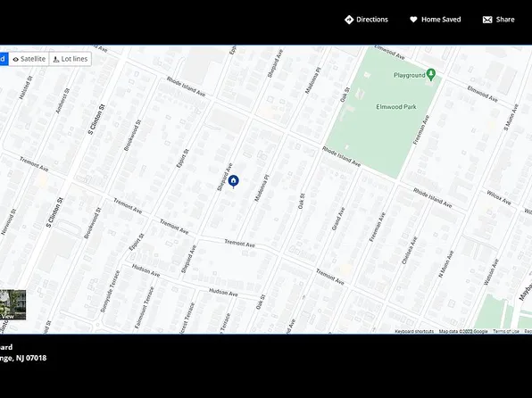Click the Elmwood Park label

(x=396, y=107)
